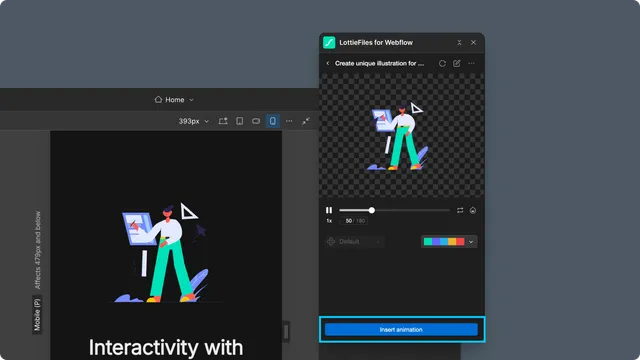Click the circular background icon beside loop

point(473,210)
